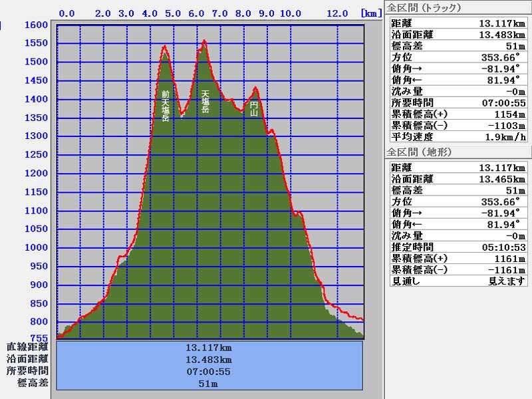This screenshot has height=399, width=532.
Task: Select the 推定時間 05:10:53 row
Action: tap(458, 247)
